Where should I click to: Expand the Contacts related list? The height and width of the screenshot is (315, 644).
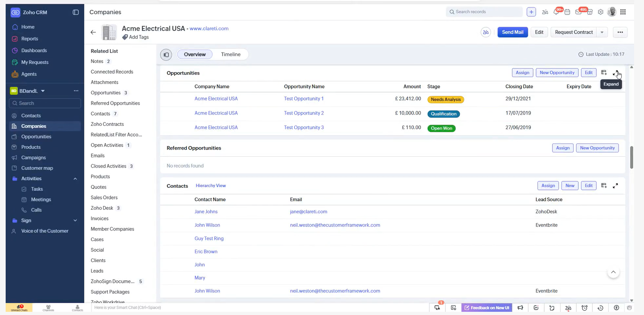(x=615, y=186)
